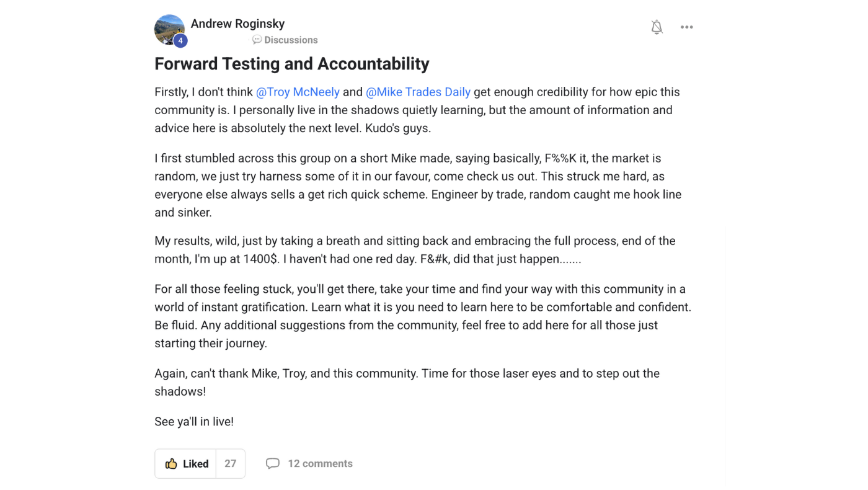
Task: Click the paragraph starting 'I first stumbled'
Action: 418,185
